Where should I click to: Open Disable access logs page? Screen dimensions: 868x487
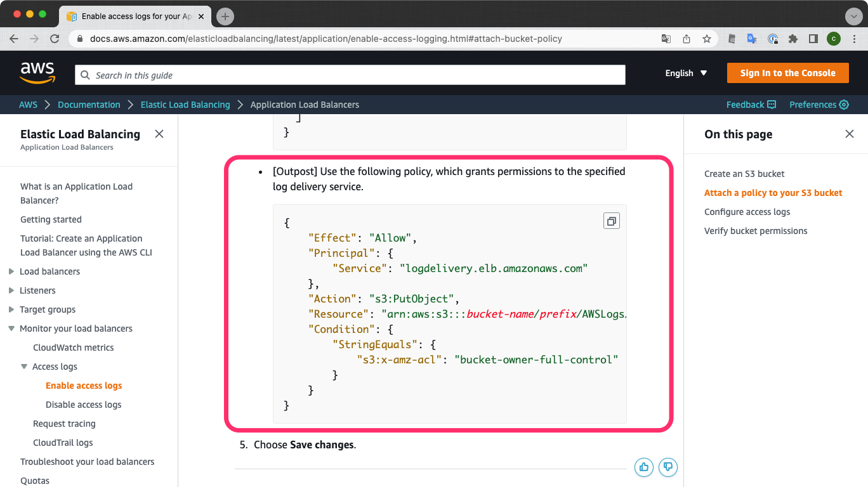[x=83, y=405]
